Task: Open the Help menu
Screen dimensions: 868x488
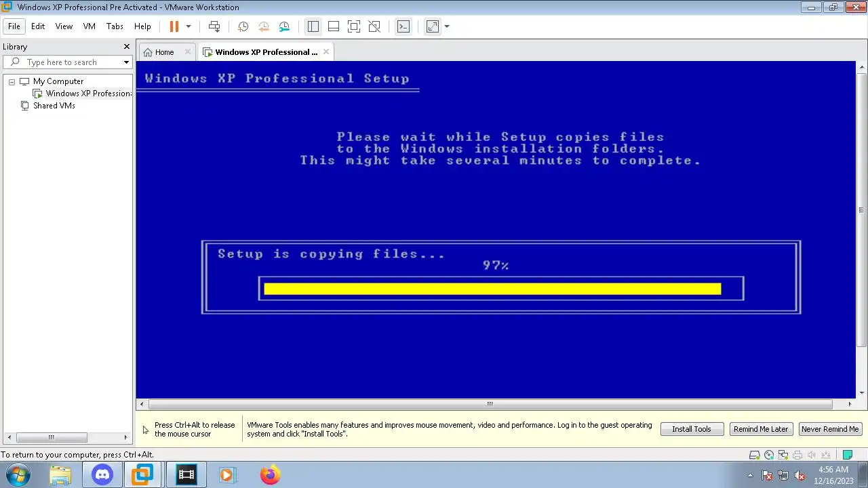Action: click(x=142, y=26)
